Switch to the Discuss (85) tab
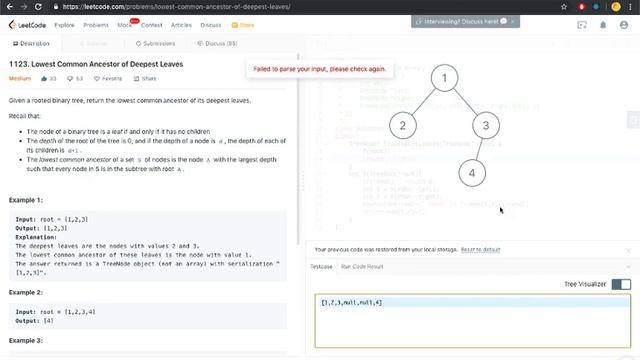 pyautogui.click(x=217, y=43)
